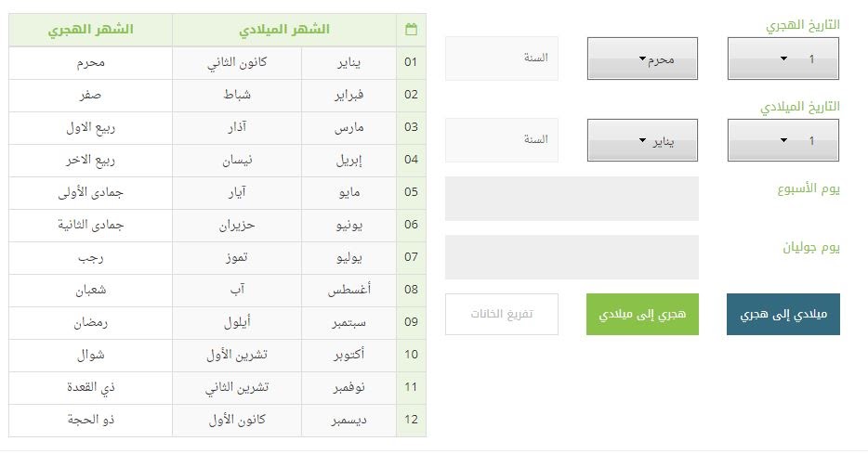
Task: Open the Hijri day dropdown
Action: click(x=783, y=58)
